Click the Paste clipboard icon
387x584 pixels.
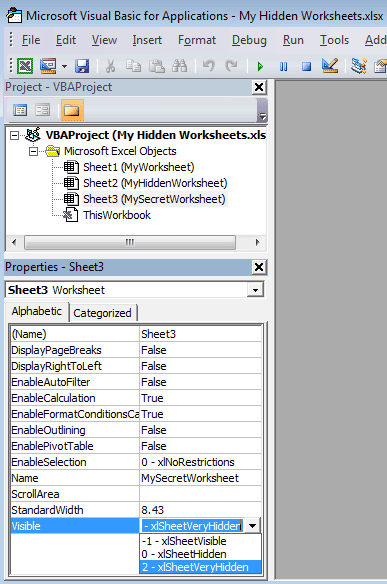click(157, 66)
